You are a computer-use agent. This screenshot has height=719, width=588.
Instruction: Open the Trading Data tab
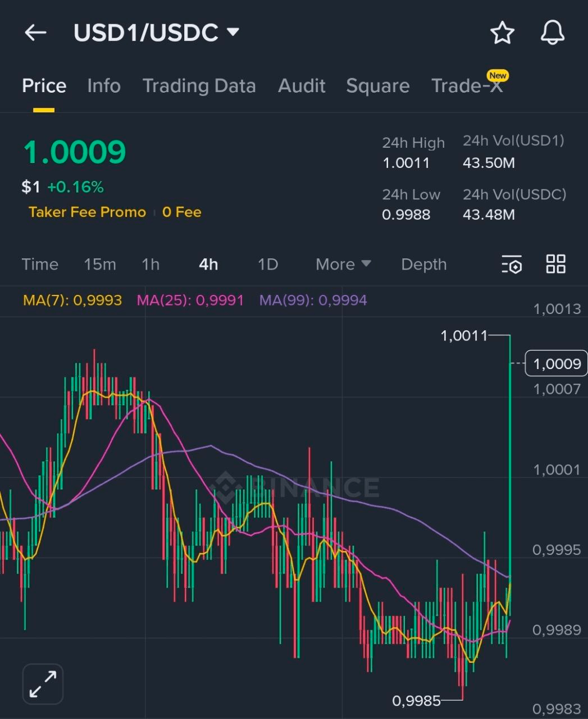click(199, 86)
